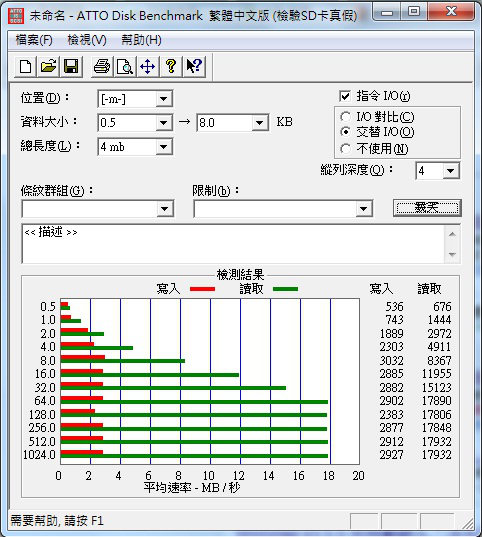
Task: Open Help with the yellow question mark icon
Action: (171, 66)
